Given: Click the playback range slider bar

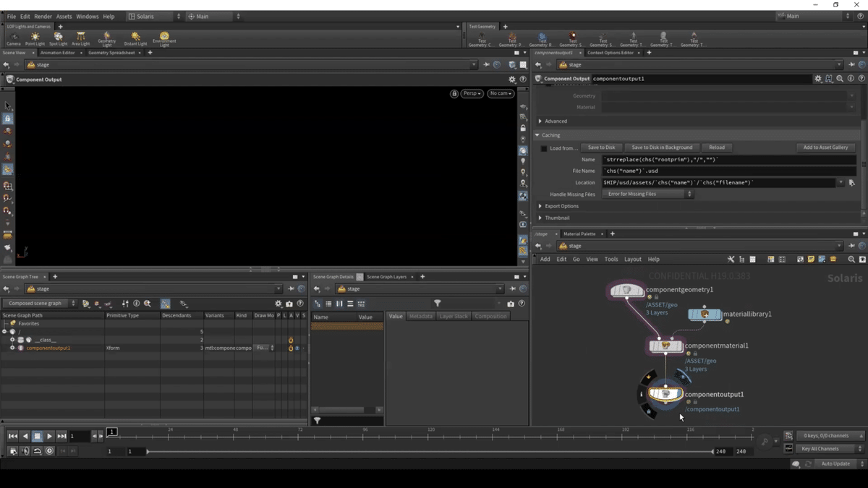Looking at the screenshot, I should tap(430, 451).
